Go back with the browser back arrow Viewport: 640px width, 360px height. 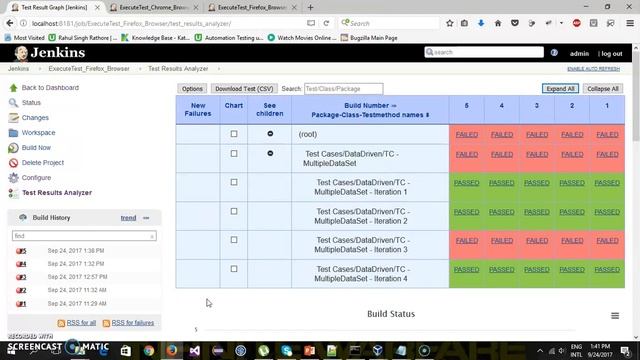coord(10,23)
